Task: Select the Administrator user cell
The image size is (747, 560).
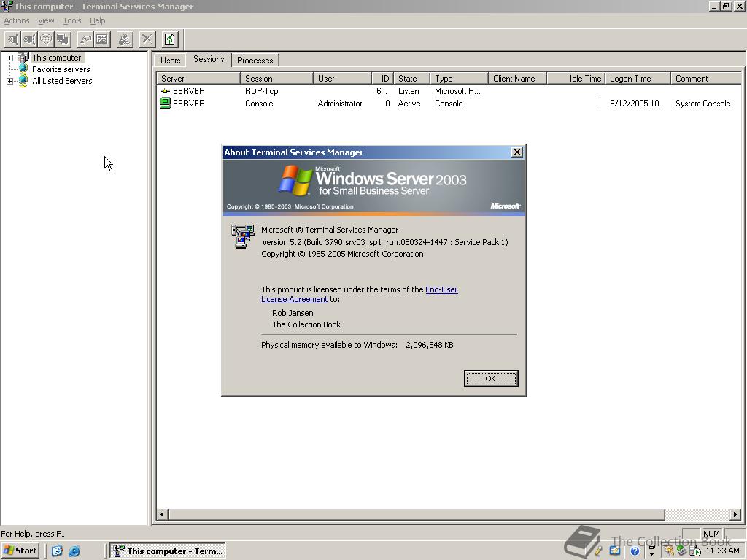Action: click(340, 104)
